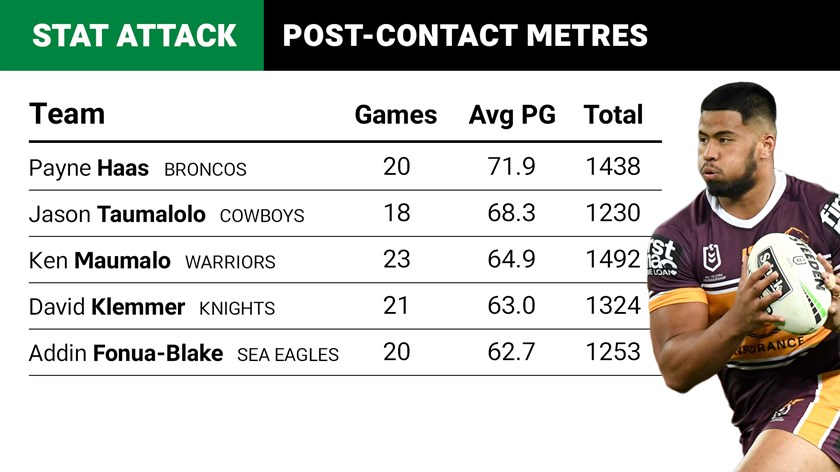840x472 pixels.
Task: Select the COWBOYS team label
Action: (262, 215)
